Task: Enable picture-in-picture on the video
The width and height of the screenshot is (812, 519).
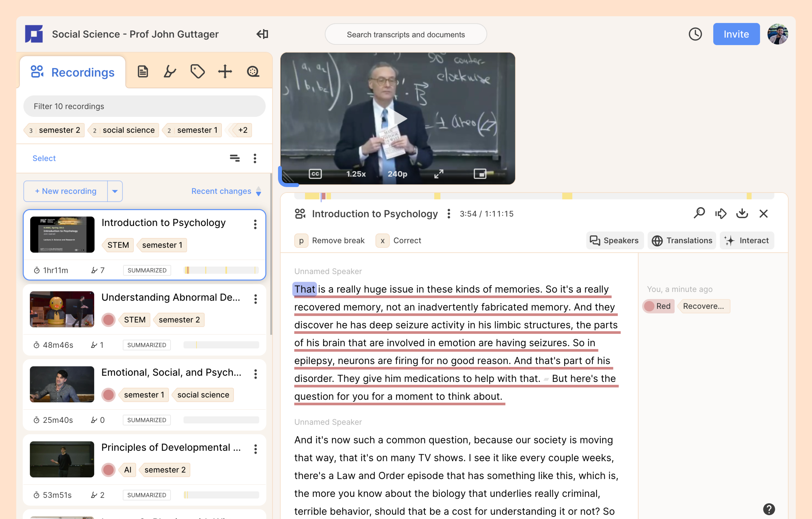Action: coord(480,174)
